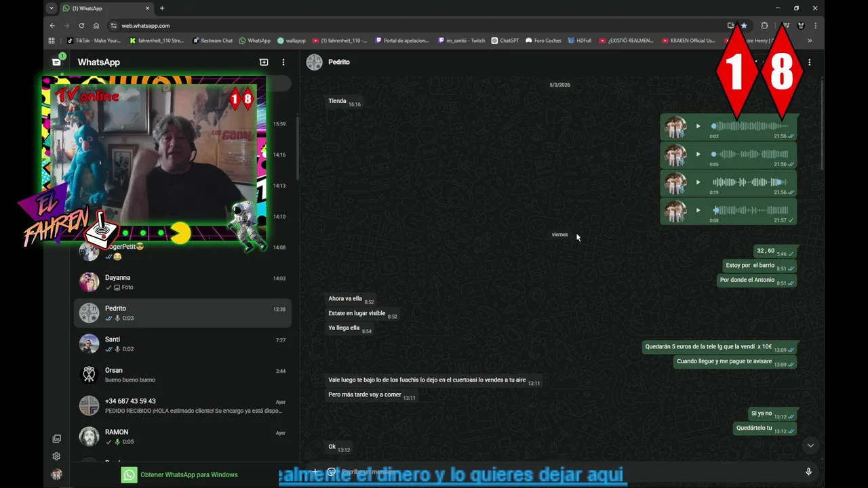Play the 0:05 voice message
868x488 pixels.
click(x=698, y=154)
